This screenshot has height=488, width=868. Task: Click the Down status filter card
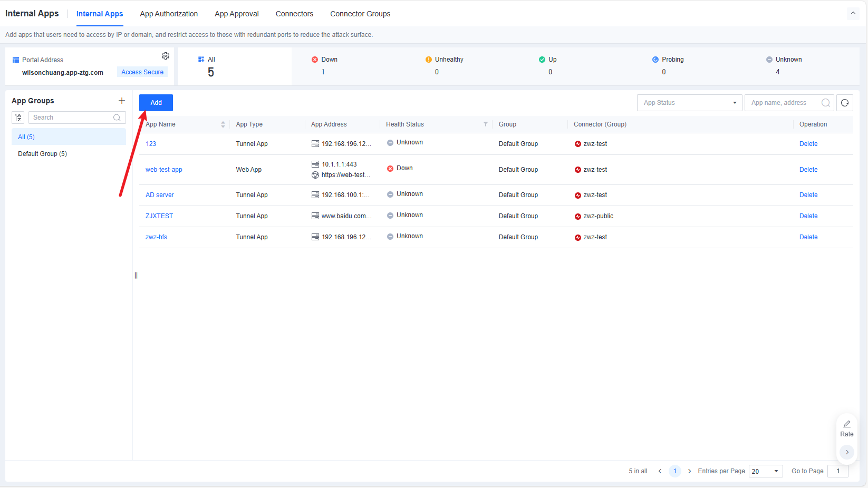pyautogui.click(x=348, y=66)
